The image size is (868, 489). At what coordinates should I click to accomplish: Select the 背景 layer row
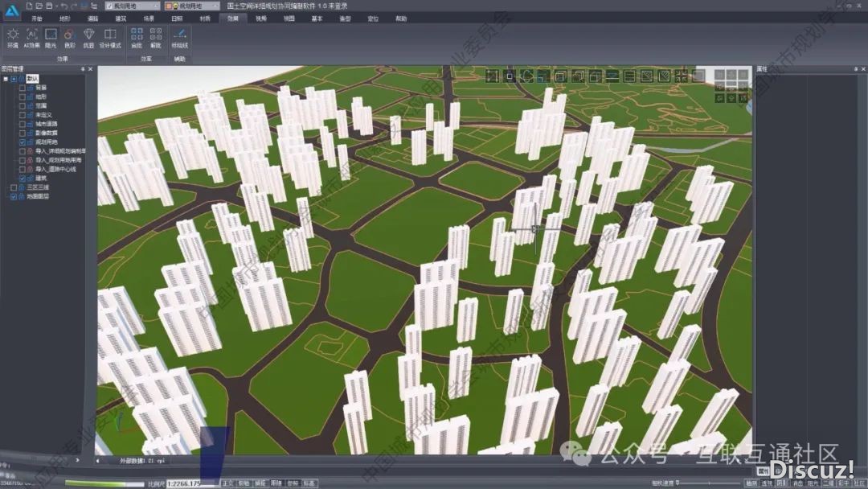click(x=41, y=88)
